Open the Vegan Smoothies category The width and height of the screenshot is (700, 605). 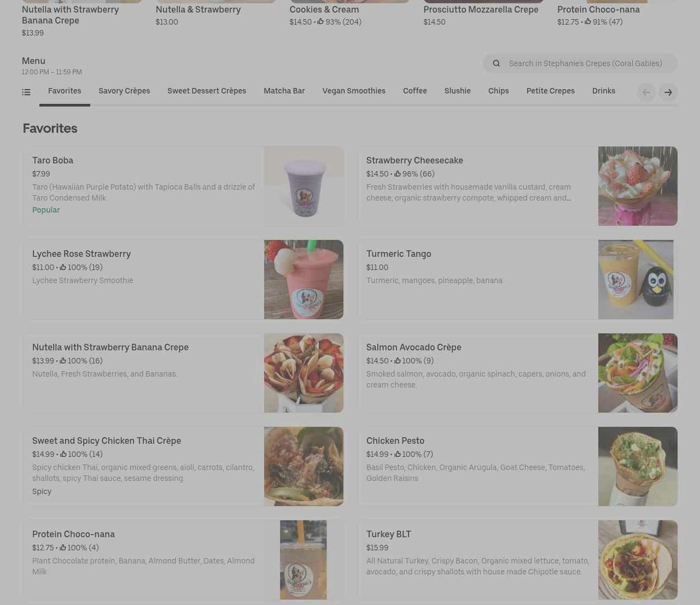point(354,91)
